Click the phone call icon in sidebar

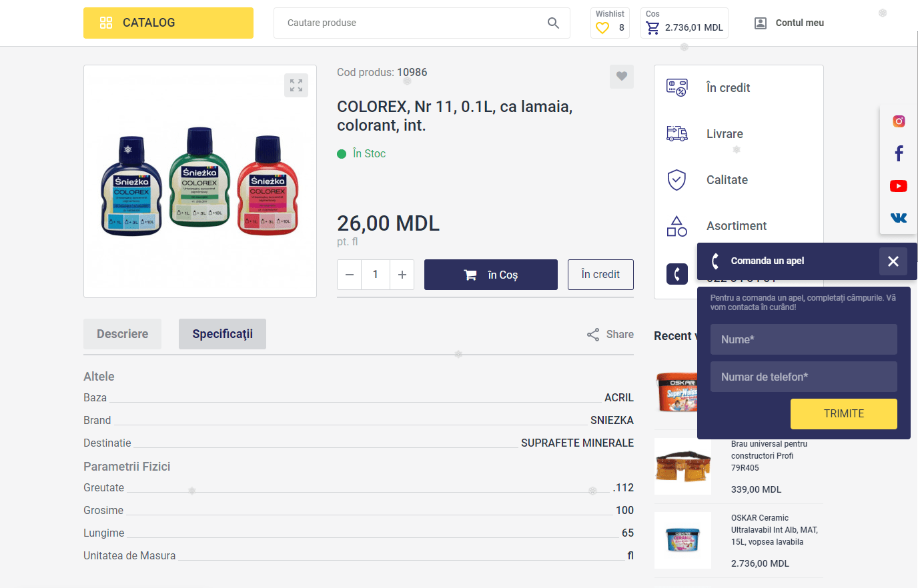[x=677, y=274]
